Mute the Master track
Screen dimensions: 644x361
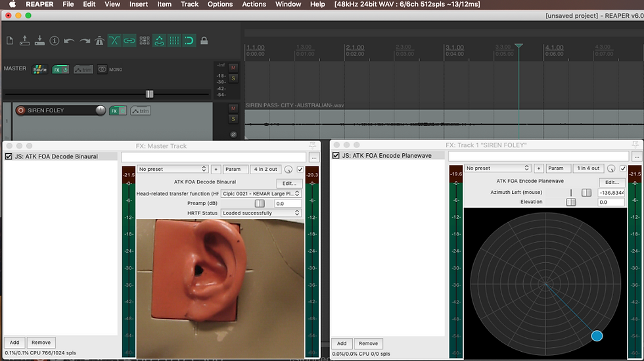pos(233,68)
